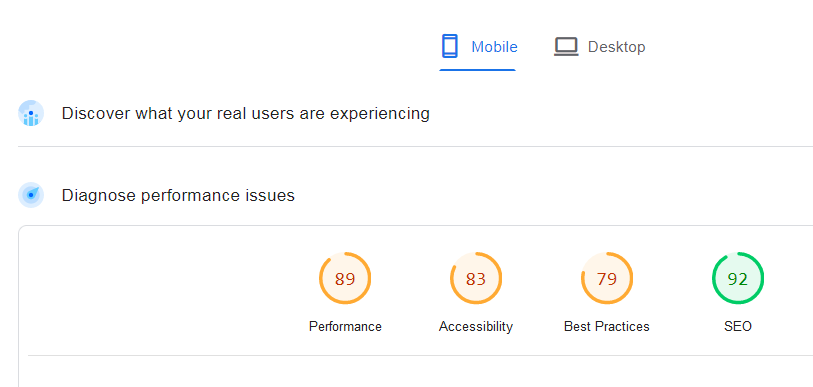Click the number 79 in Best Practices gauge
The width and height of the screenshot is (813, 387).
[x=607, y=279]
